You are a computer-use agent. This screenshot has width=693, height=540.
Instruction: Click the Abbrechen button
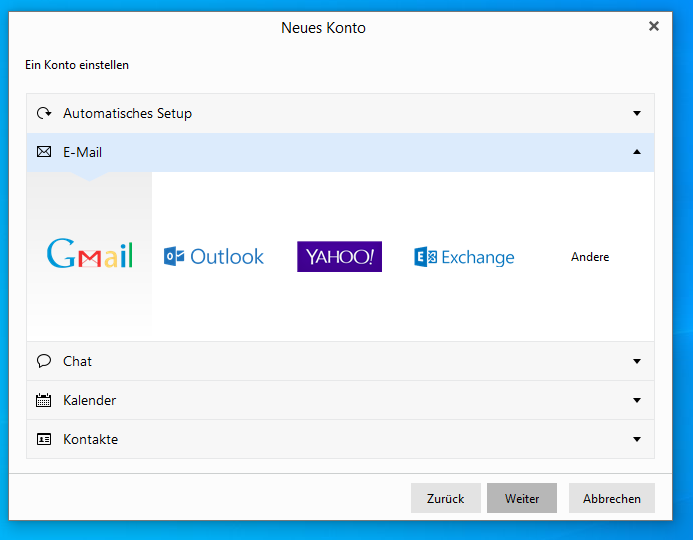pos(611,498)
